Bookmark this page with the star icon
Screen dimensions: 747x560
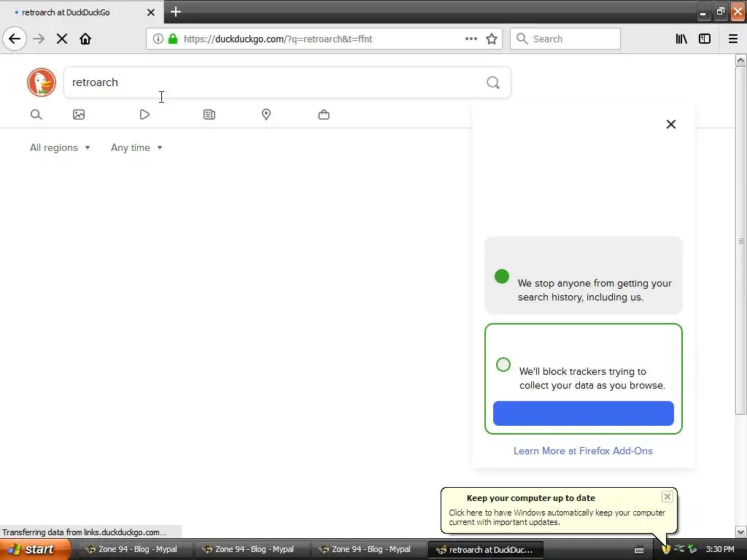point(492,39)
